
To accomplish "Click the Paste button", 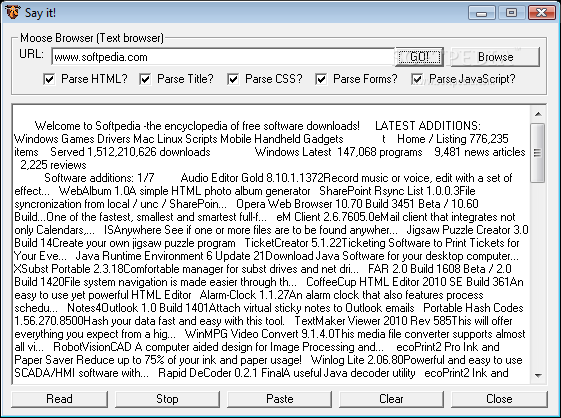I will tap(279, 399).
